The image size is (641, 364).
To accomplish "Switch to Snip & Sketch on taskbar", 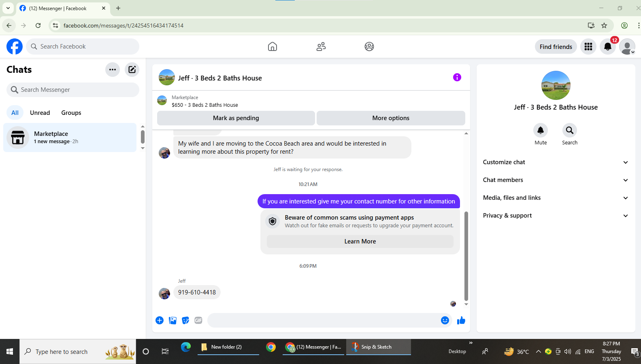I will [x=378, y=347].
